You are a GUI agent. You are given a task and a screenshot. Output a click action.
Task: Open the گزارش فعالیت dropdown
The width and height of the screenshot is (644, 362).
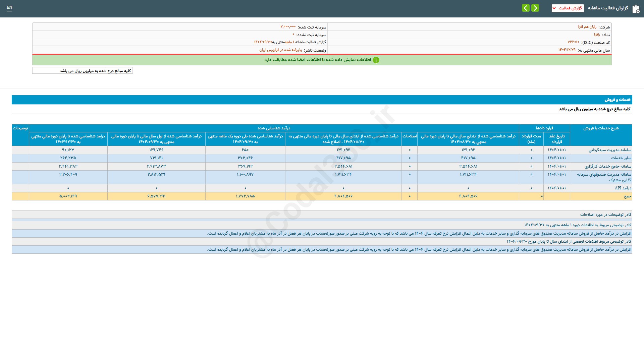[568, 8]
